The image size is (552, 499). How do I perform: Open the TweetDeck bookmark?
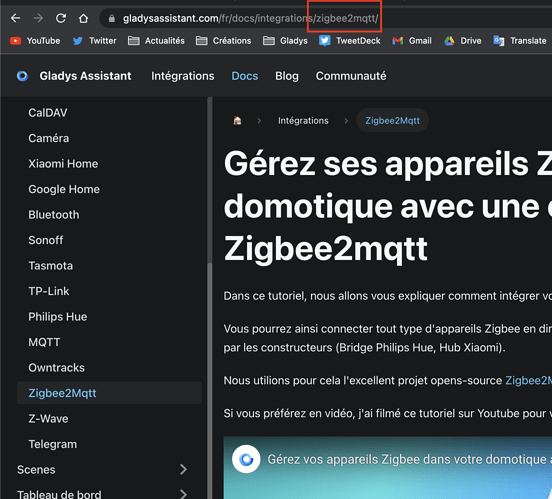point(350,41)
